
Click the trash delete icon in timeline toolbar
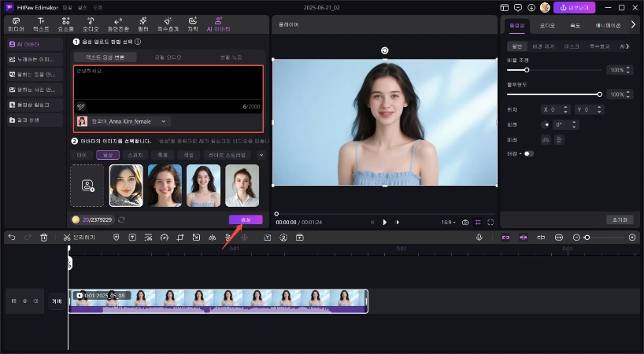tap(44, 238)
